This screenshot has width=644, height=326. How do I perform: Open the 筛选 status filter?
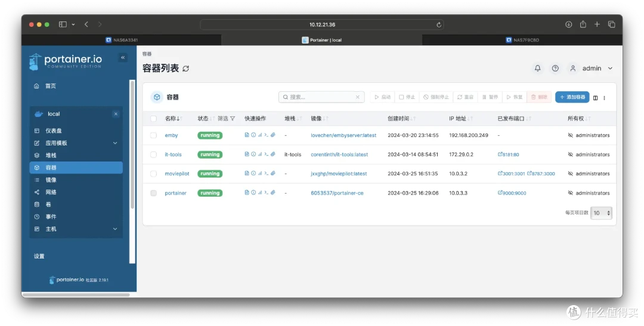tap(226, 118)
